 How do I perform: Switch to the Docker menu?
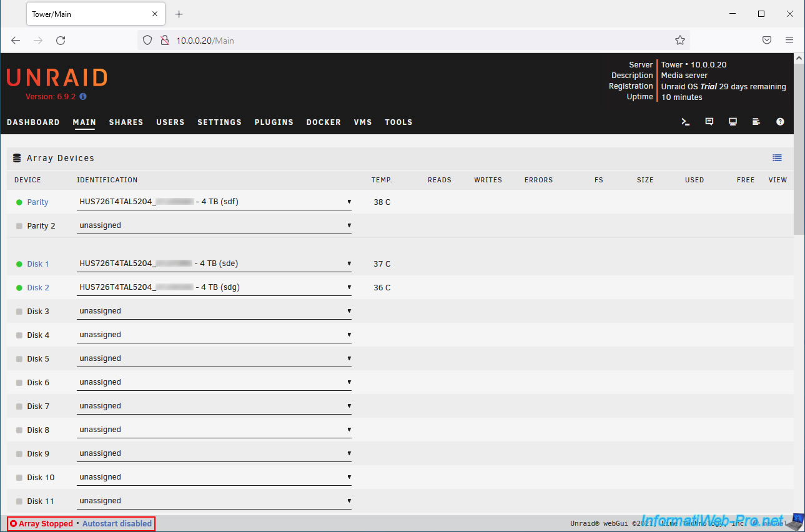(x=323, y=122)
